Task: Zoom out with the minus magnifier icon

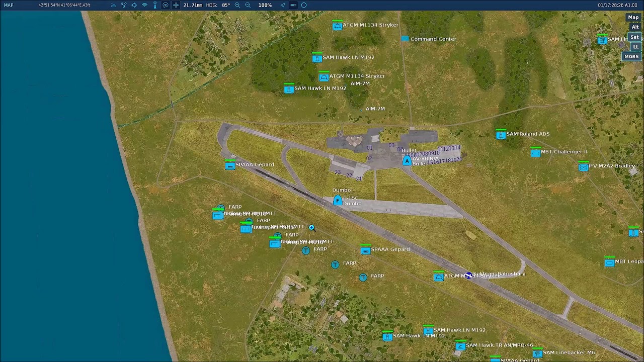Action: [x=248, y=5]
